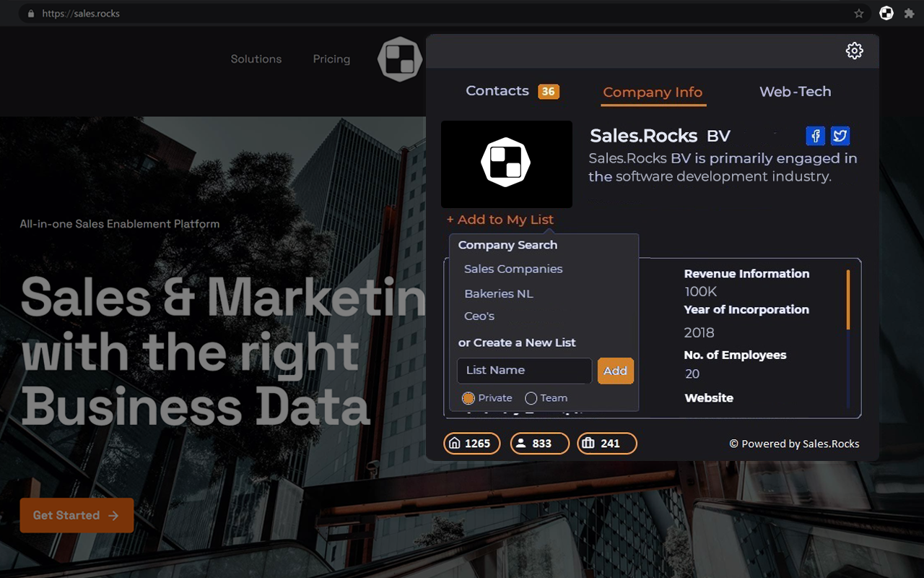Click the contacts count badge showing 833

pyautogui.click(x=539, y=443)
